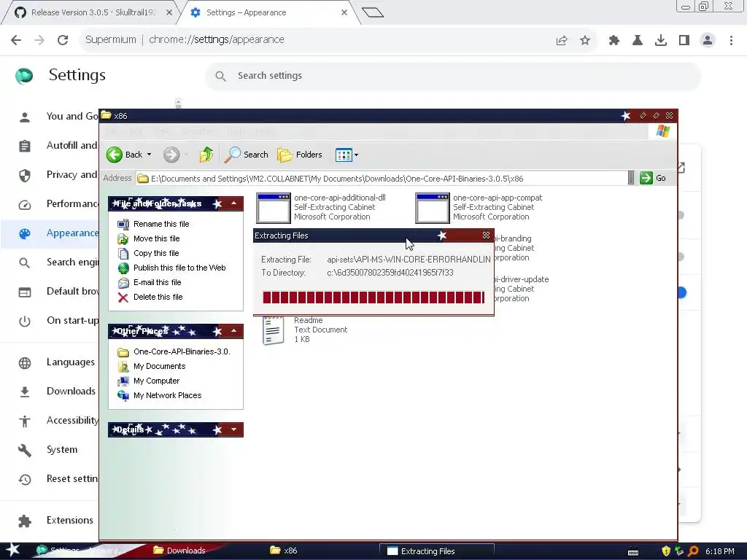The image size is (747, 560).
Task: Click the Up folder icon in Explorer toolbar
Action: click(206, 155)
